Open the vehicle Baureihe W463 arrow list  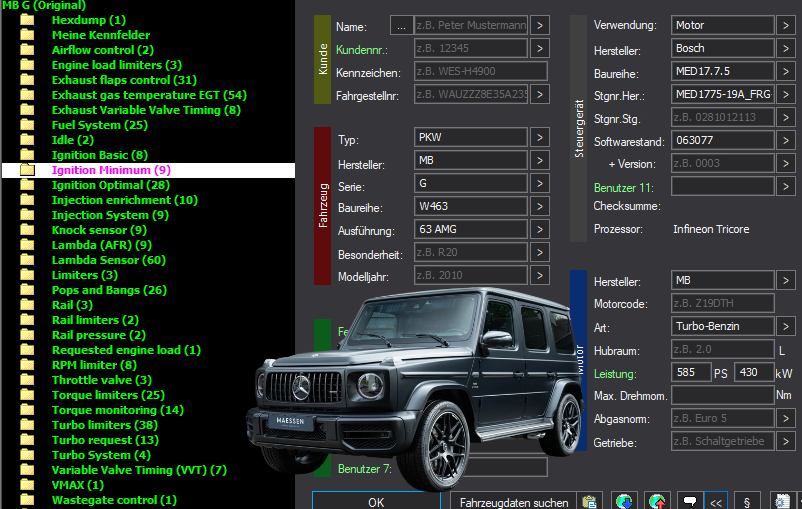pos(540,206)
